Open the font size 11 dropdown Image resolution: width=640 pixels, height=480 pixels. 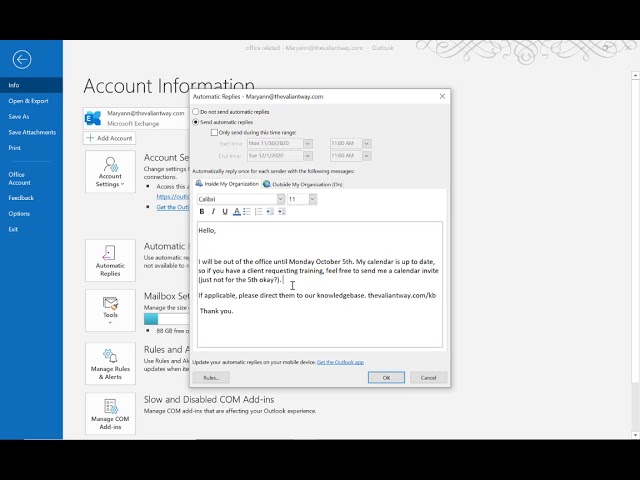[312, 199]
